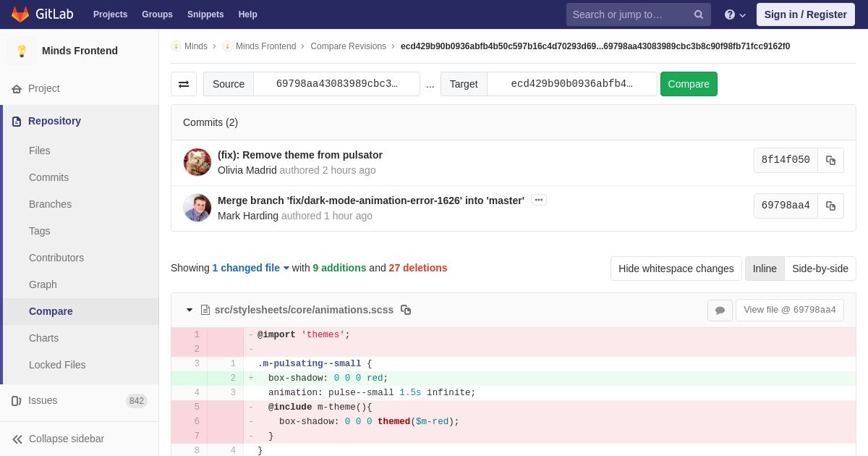Open the merge branch commit link
868x456 pixels.
[x=371, y=200]
